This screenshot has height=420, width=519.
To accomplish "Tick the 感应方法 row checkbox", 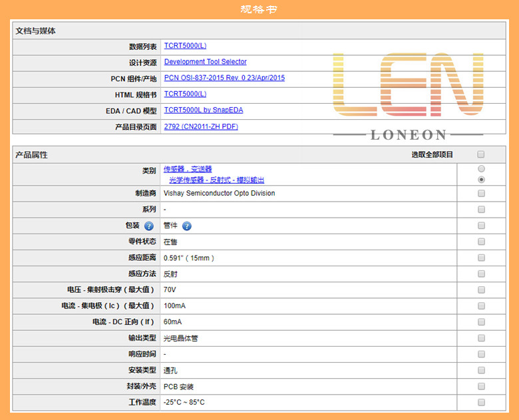I will (481, 274).
